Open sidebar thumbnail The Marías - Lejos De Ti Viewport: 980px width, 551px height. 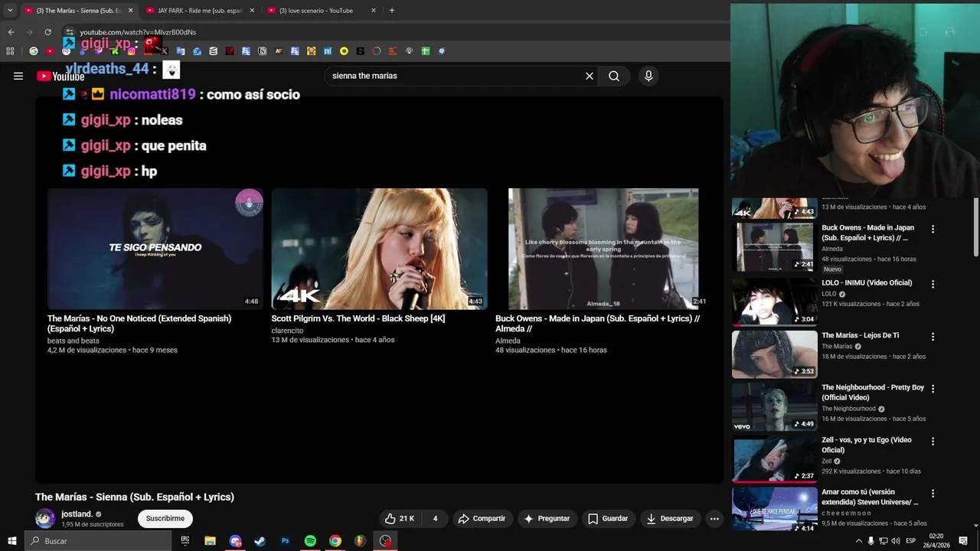774,354
